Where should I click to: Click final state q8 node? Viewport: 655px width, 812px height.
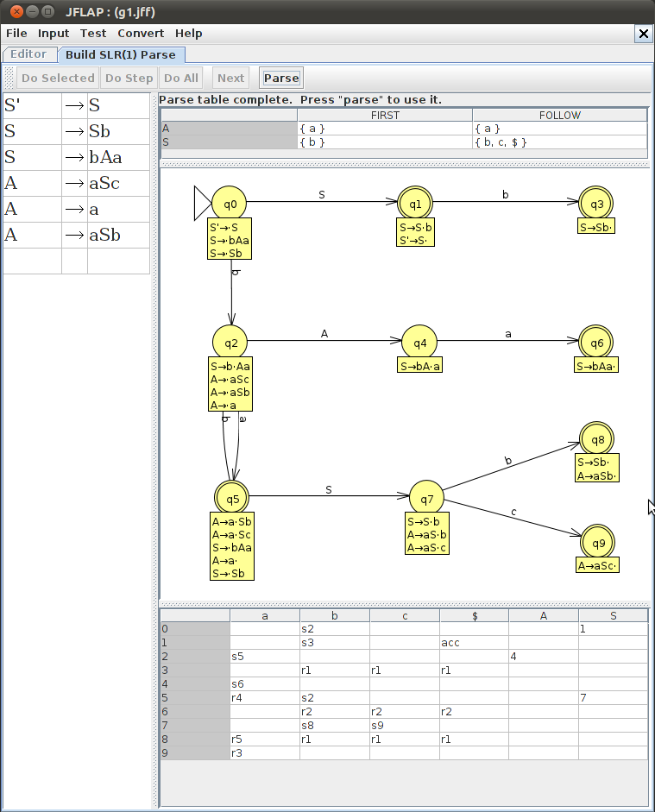click(x=597, y=439)
